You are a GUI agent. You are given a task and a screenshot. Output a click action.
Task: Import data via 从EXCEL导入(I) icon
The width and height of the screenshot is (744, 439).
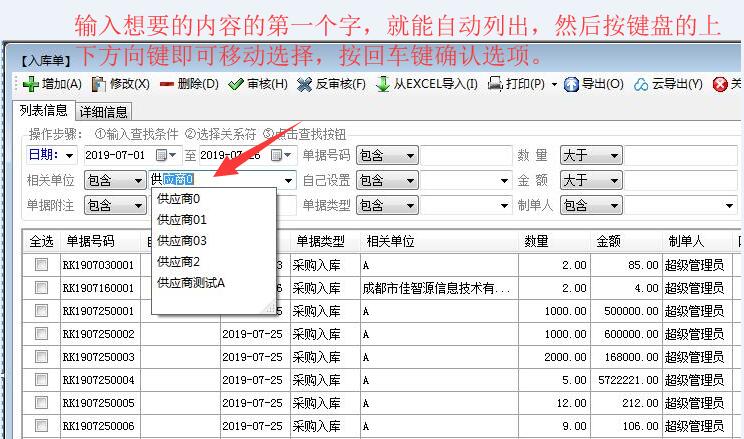click(383, 84)
